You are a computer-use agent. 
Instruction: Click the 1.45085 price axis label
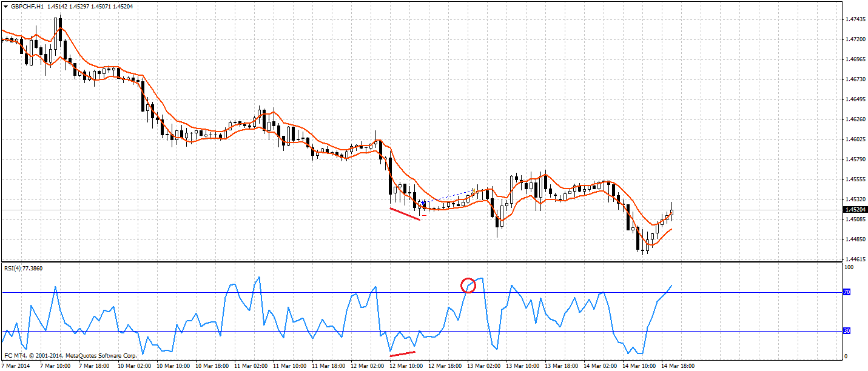click(x=855, y=219)
